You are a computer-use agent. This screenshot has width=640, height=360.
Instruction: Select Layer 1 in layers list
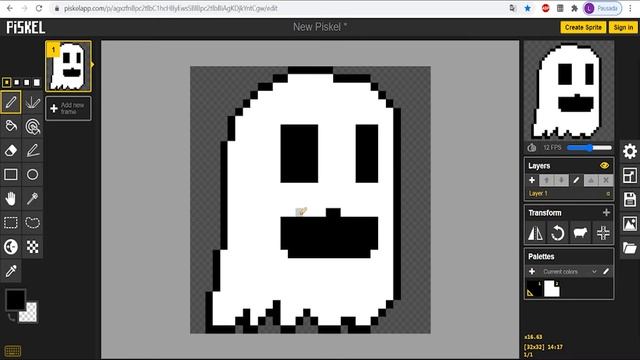click(x=569, y=193)
